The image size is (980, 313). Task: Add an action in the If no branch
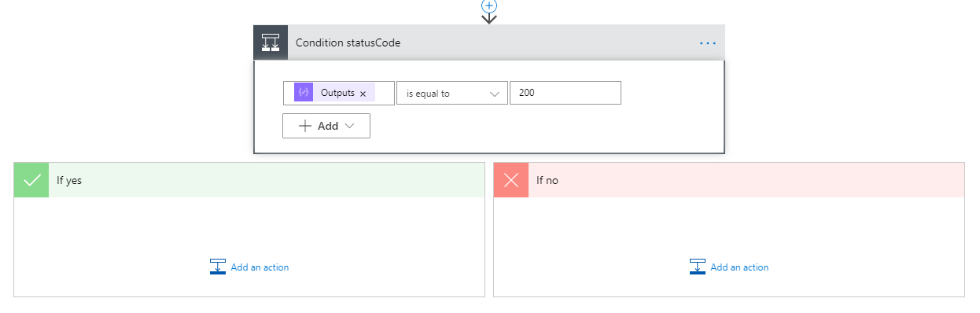tap(729, 267)
